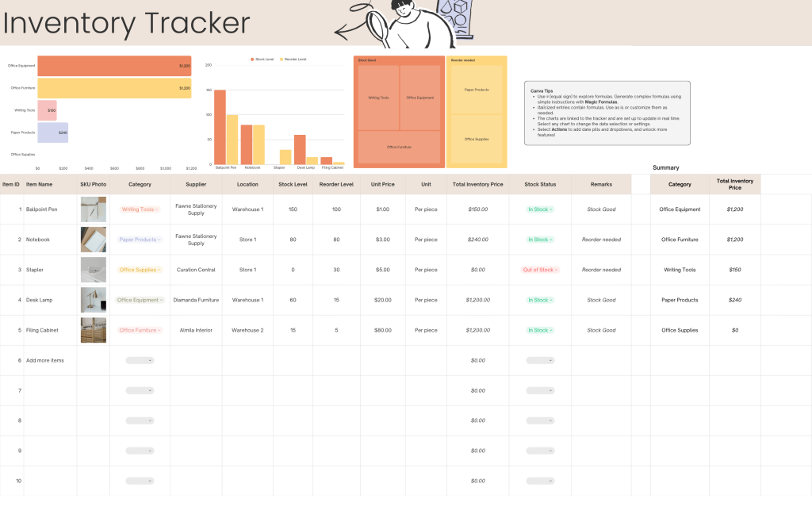This screenshot has height=526, width=812.
Task: Select the Notebook item name cell
Action: pyautogui.click(x=51, y=240)
